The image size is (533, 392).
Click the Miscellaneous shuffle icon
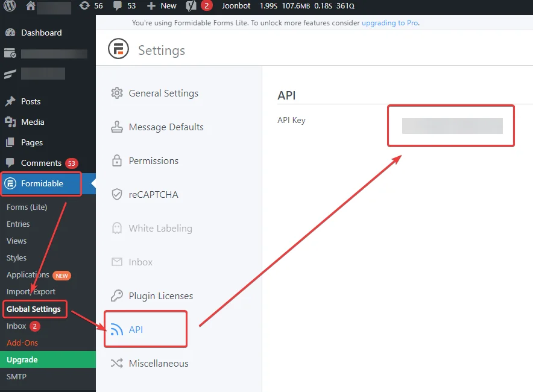click(x=117, y=363)
